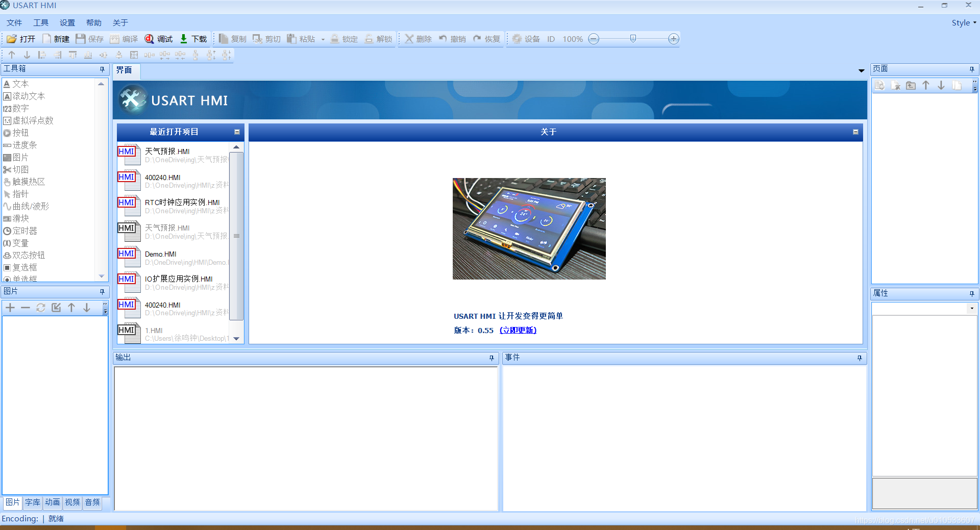Screen dimensions: 980x530
Task: Toggle pin on the 输出 panel
Action: pyautogui.click(x=492, y=358)
